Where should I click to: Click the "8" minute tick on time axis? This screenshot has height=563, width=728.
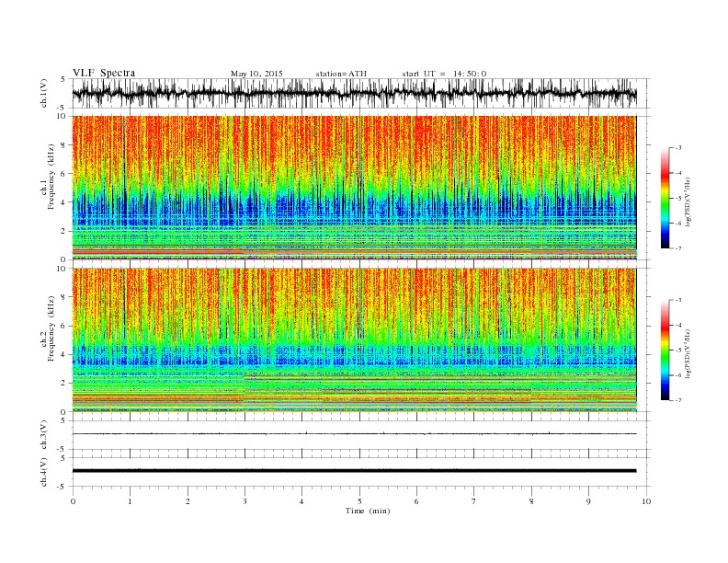coord(531,501)
